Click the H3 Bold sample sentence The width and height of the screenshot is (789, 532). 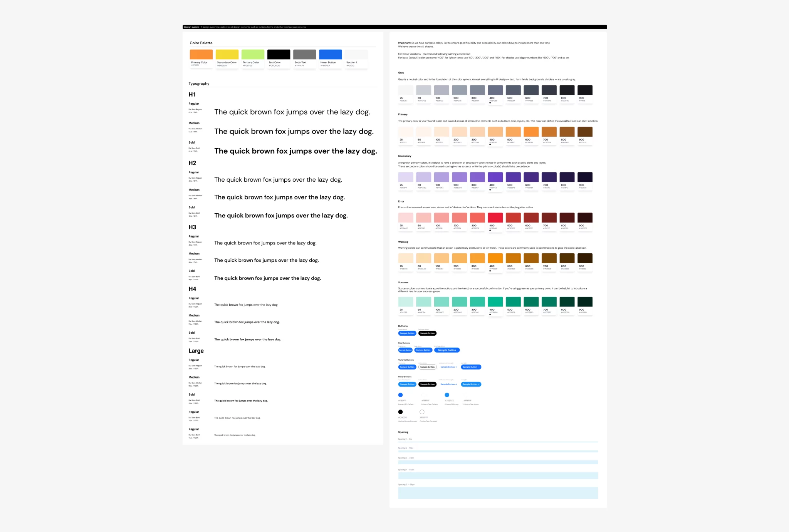pos(268,278)
